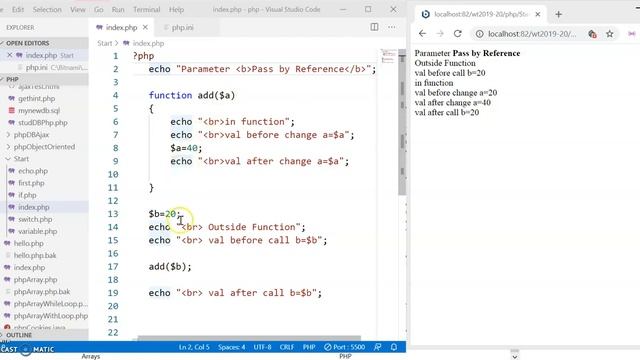
Task: Open mynewdb.sql file
Action: [x=39, y=111]
